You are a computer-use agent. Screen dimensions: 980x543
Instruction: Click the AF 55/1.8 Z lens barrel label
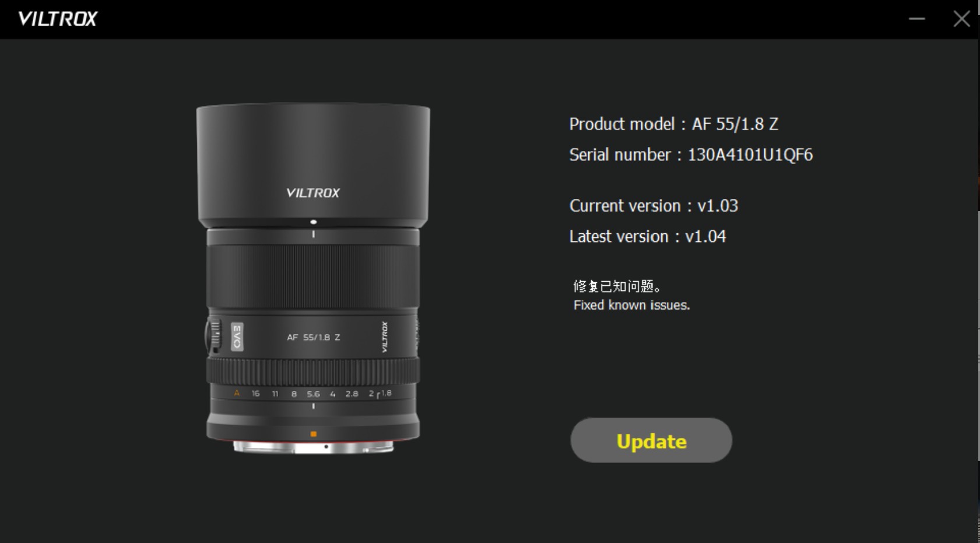(313, 337)
